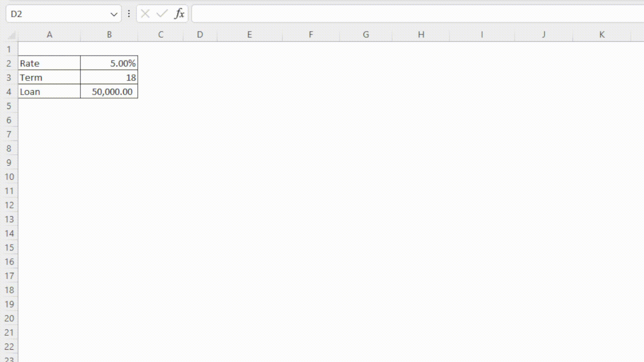Select column F header
The height and width of the screenshot is (362, 644).
[311, 35]
